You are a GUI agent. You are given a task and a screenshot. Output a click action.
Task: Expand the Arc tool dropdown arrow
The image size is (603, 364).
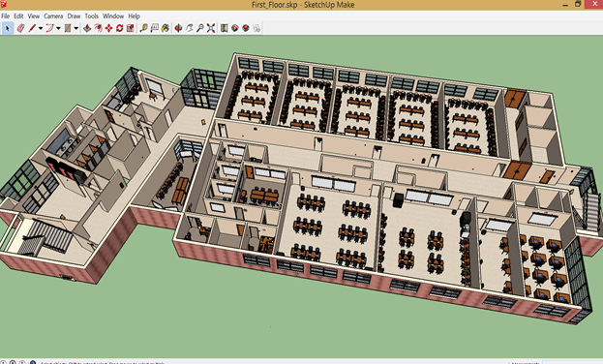click(x=58, y=28)
